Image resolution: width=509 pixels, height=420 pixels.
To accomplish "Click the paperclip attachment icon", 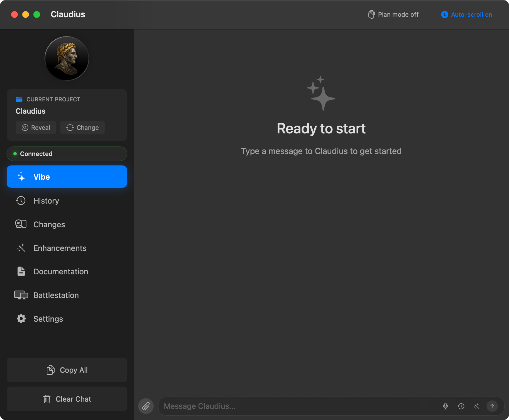I will click(146, 406).
